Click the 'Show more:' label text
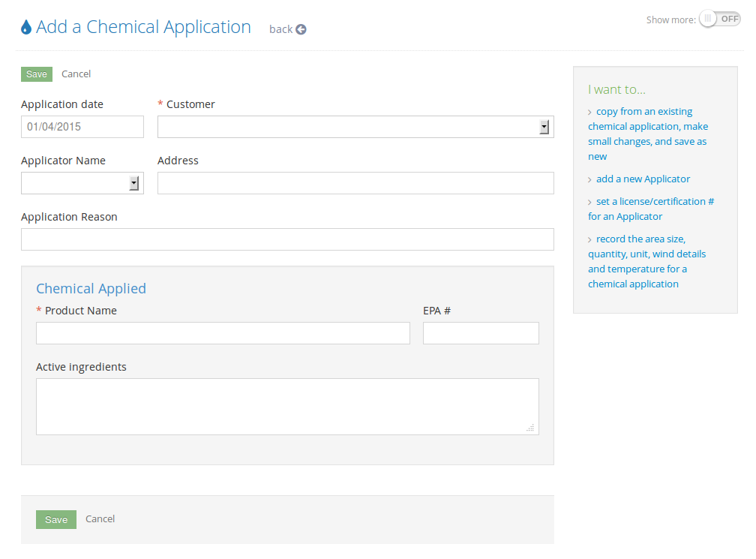Image resolution: width=756 pixels, height=559 pixels. click(670, 20)
